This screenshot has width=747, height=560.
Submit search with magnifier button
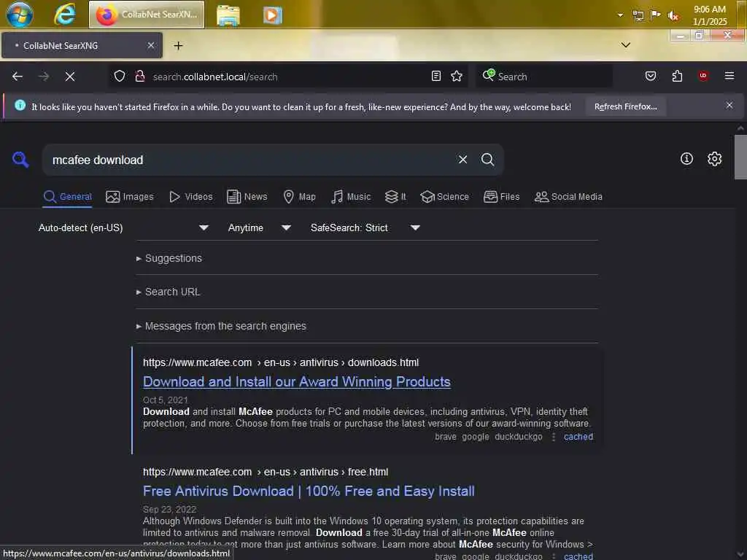coord(487,160)
